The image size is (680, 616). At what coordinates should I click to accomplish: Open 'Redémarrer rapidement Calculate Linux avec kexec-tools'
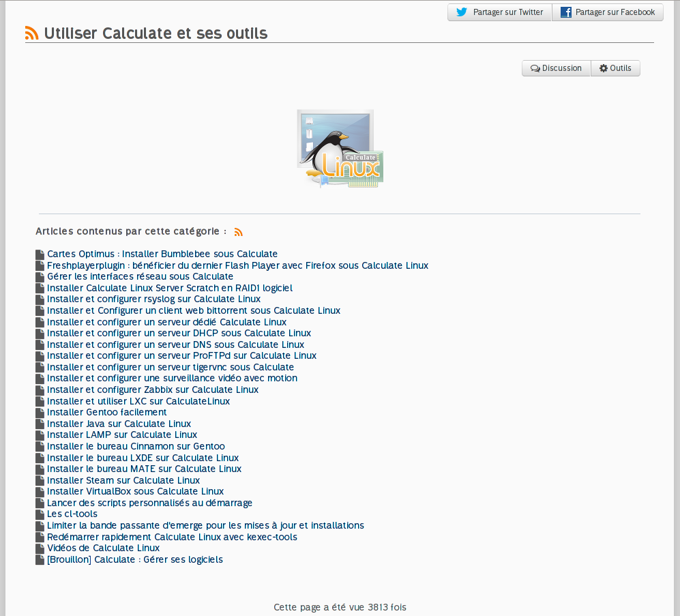coord(172,537)
